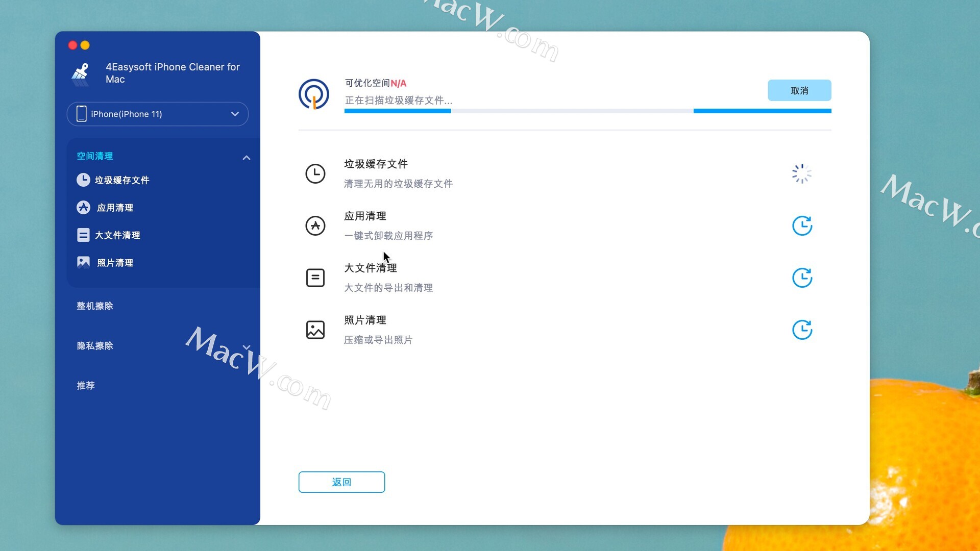
Task: Click the rescan clock icon for 应用清理
Action: pos(802,226)
